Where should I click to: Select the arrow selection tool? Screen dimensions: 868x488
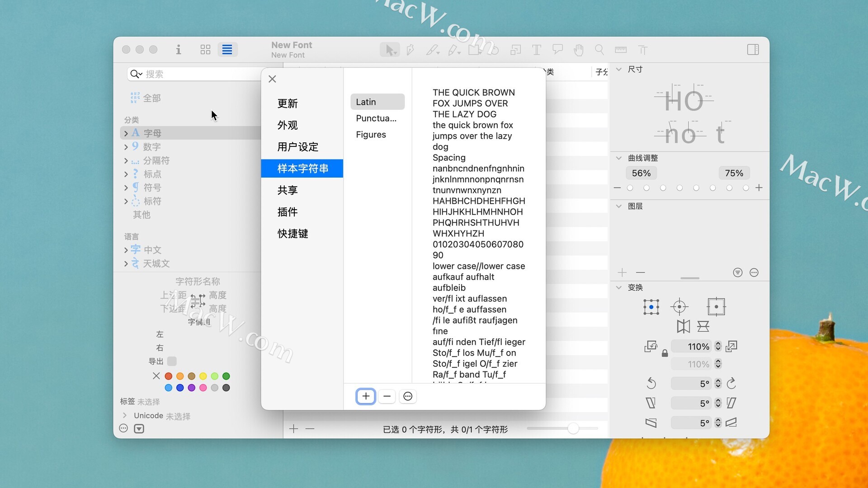point(390,50)
